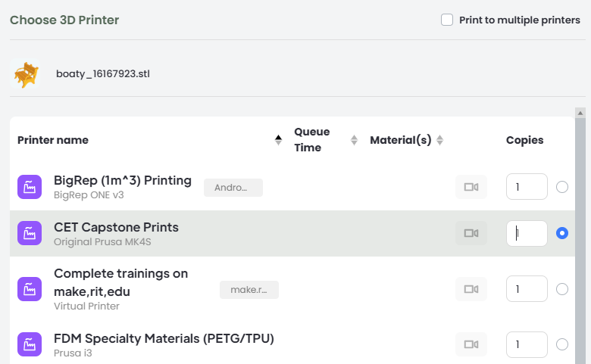Viewport: 591px width, 364px height.
Task: Click the BigRep printer factory icon
Action: click(30, 187)
